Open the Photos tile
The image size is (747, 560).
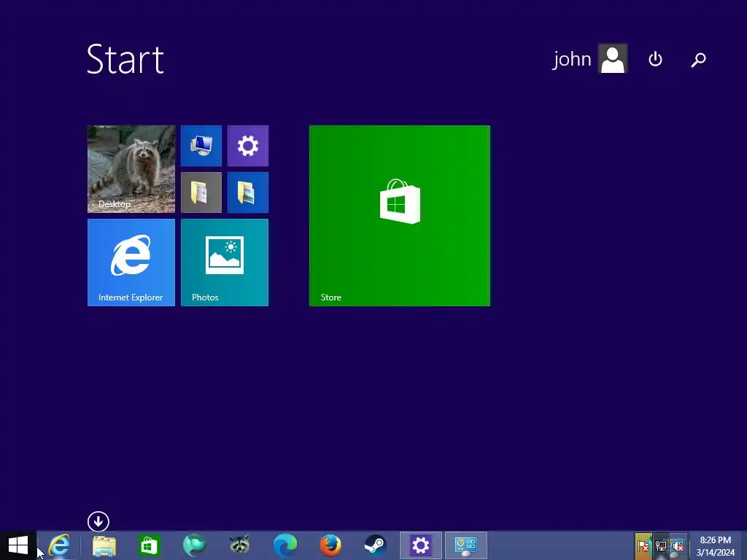[225, 262]
